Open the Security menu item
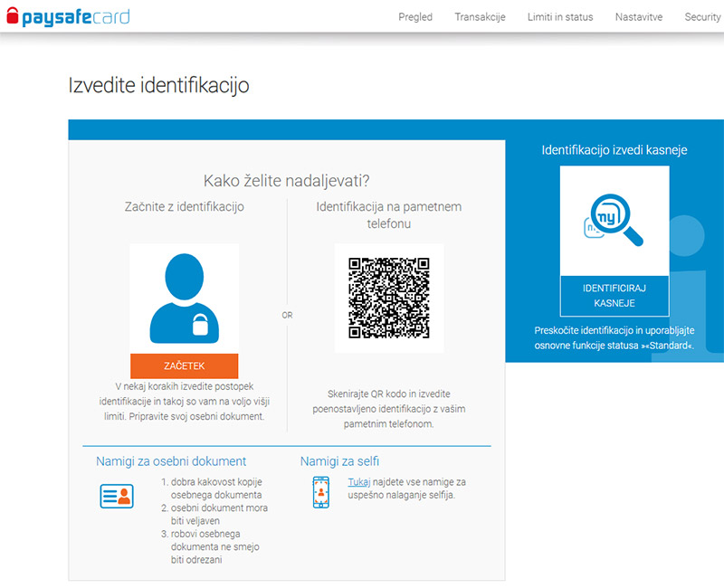Image resolution: width=724 pixels, height=588 pixels. pos(702,17)
